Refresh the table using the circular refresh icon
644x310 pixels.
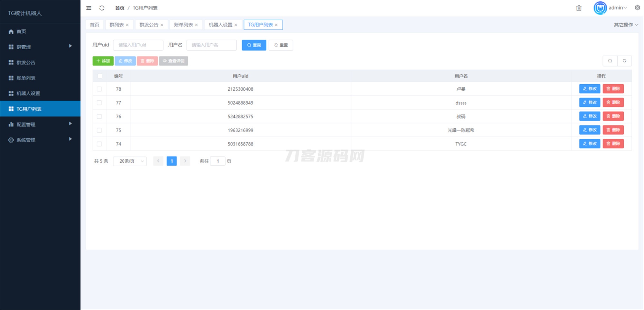(x=625, y=60)
